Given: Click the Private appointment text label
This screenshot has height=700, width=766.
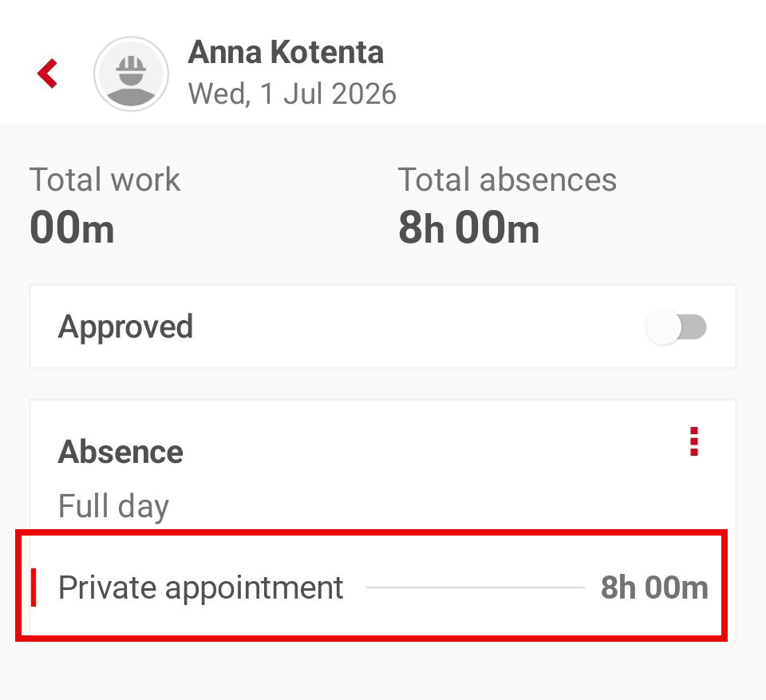Looking at the screenshot, I should point(201,588).
